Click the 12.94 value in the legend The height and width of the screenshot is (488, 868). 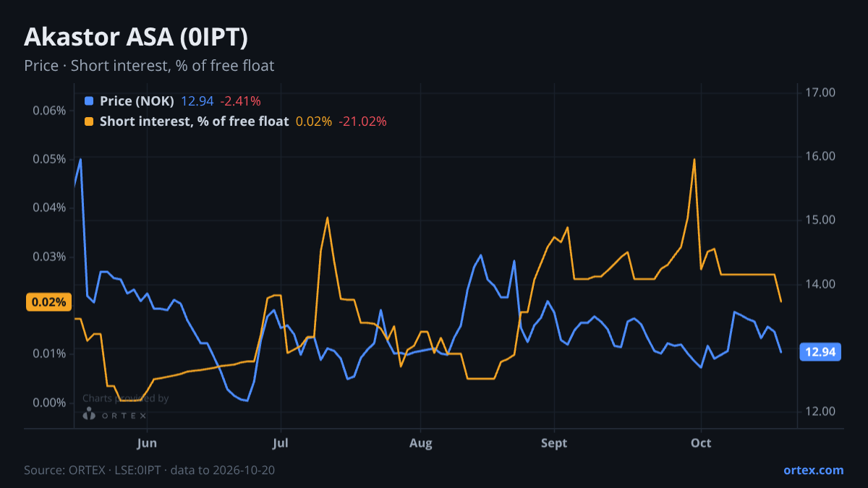click(x=197, y=100)
